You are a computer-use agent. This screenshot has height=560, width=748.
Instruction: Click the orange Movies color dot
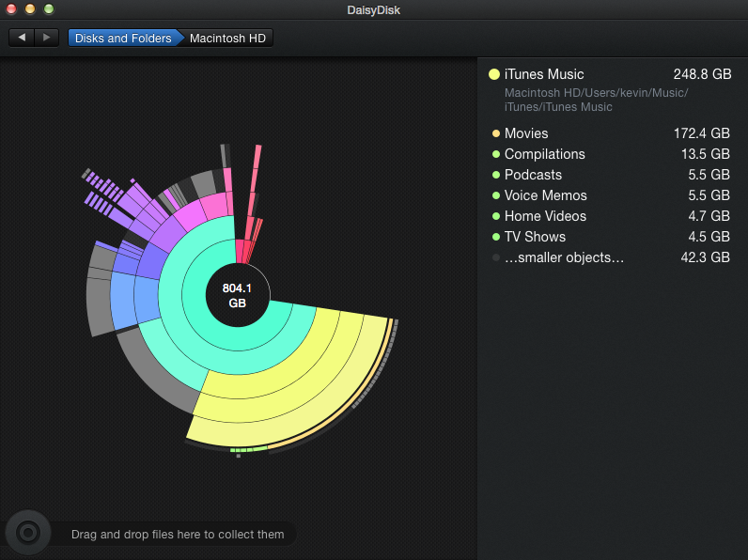496,133
